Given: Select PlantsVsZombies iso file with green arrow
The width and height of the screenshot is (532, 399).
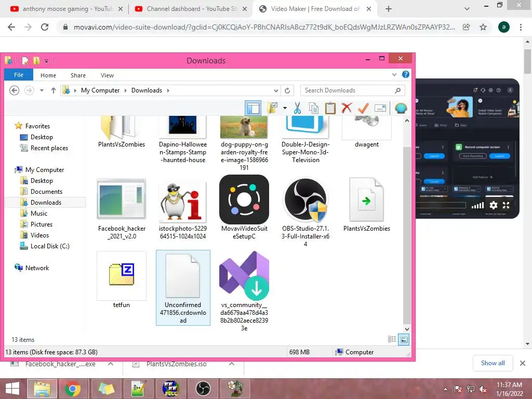Looking at the screenshot, I should tap(366, 205).
